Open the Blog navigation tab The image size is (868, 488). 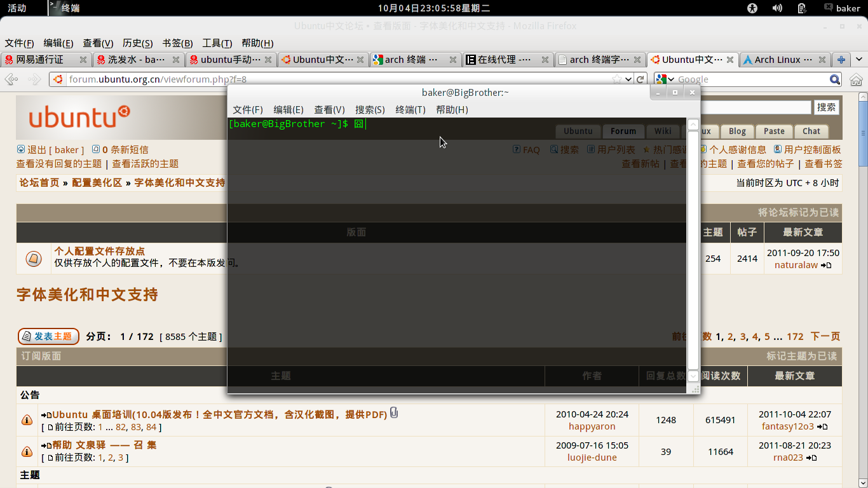click(737, 131)
